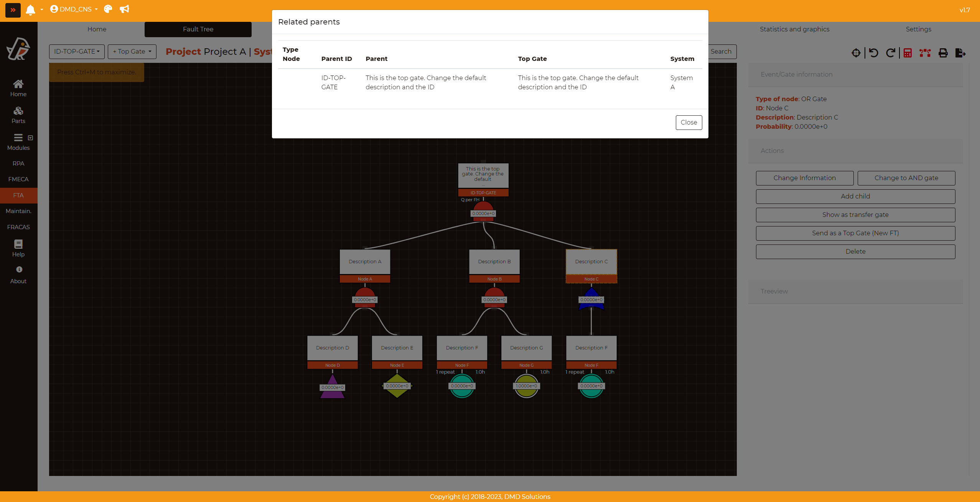Open the DMD_CNS user dropdown
Viewport: 980px width, 502px height.
[x=74, y=9]
